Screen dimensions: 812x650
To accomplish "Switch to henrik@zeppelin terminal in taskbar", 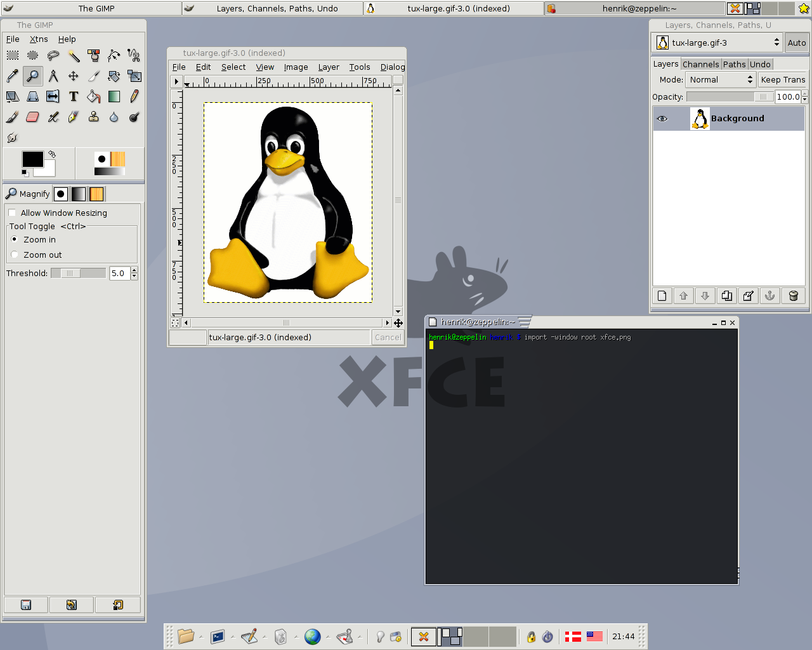I will coord(634,8).
